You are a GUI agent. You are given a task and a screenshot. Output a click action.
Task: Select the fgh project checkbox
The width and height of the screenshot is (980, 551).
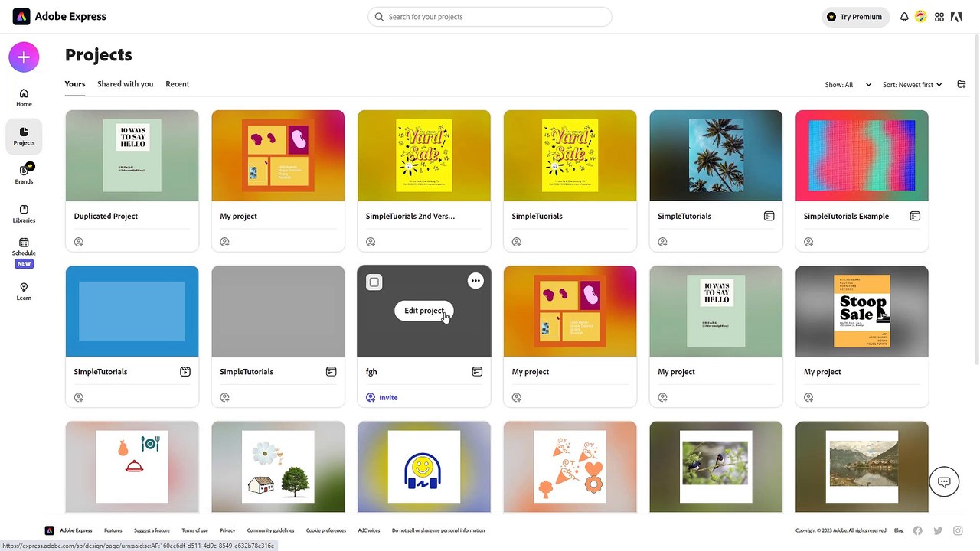click(x=374, y=282)
